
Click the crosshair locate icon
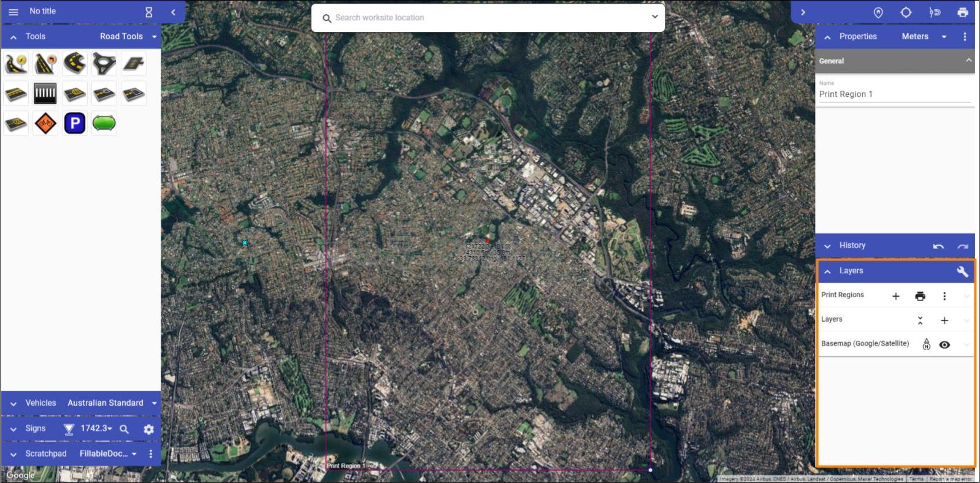(x=906, y=12)
